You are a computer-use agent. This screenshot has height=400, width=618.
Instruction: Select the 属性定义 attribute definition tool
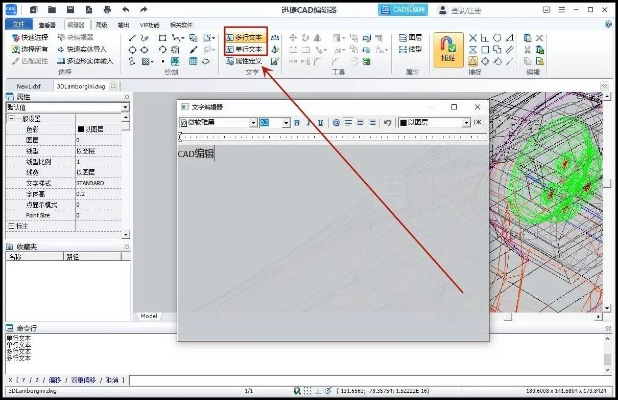tap(245, 61)
